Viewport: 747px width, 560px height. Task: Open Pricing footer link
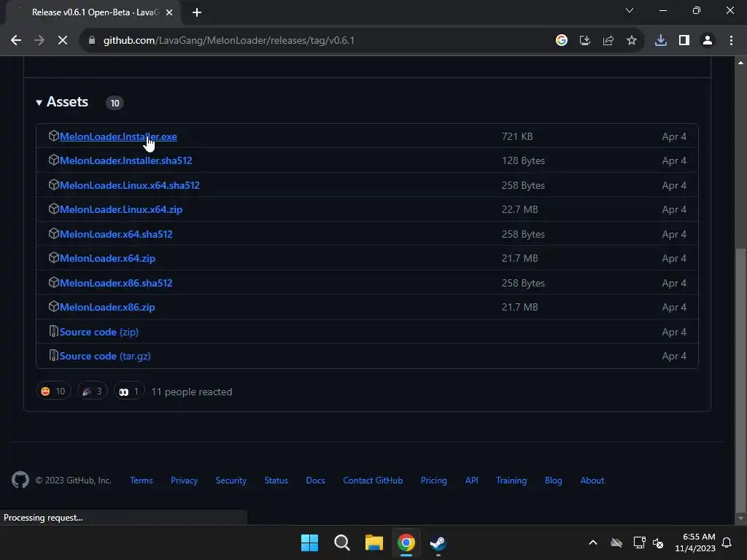[x=434, y=481]
